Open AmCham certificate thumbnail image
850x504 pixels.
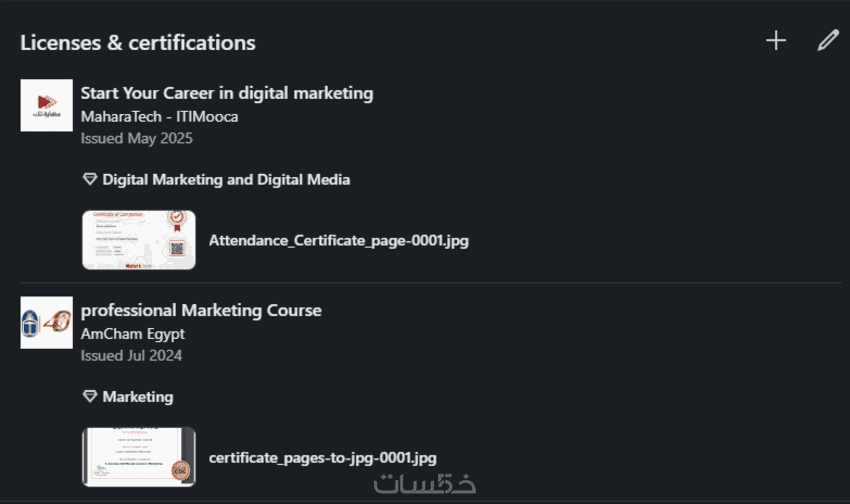(139, 457)
